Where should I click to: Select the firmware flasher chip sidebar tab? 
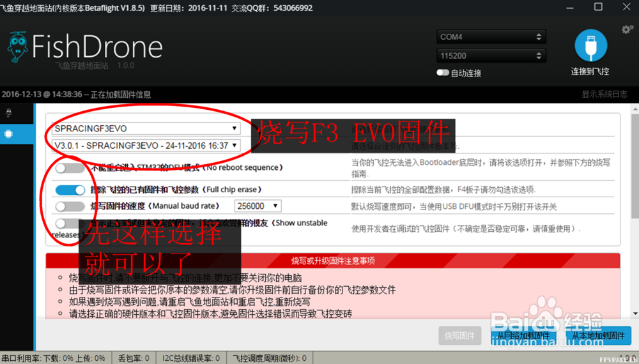click(8, 133)
